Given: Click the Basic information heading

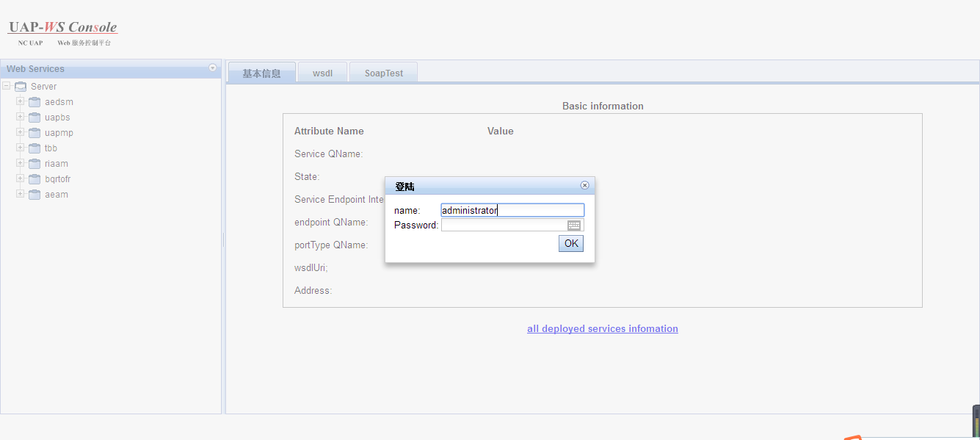Looking at the screenshot, I should click(603, 106).
